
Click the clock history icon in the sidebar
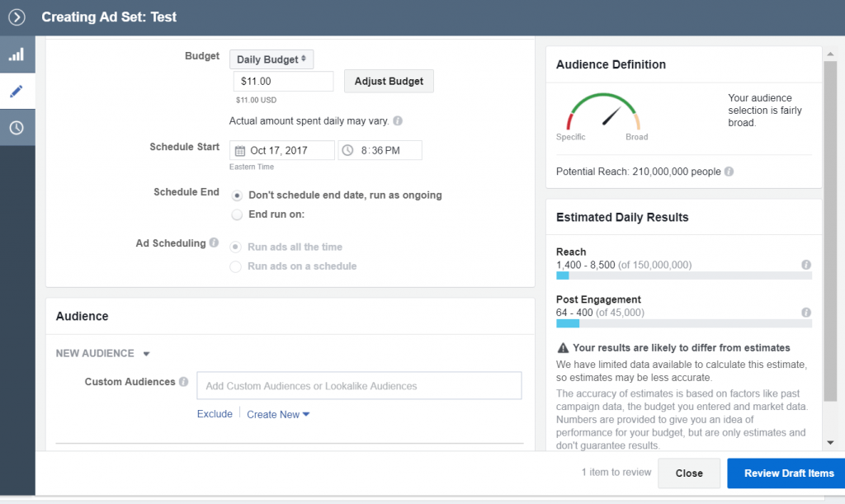(x=16, y=126)
